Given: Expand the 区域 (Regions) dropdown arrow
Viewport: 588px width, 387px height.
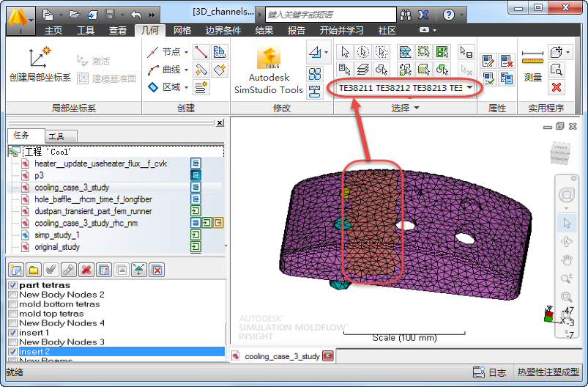Looking at the screenshot, I should (x=186, y=87).
